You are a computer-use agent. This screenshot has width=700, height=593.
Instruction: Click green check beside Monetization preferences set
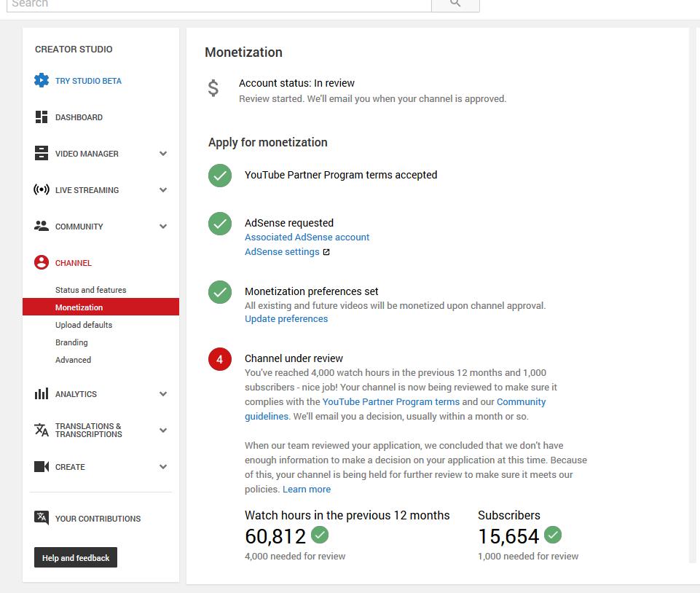pos(220,292)
